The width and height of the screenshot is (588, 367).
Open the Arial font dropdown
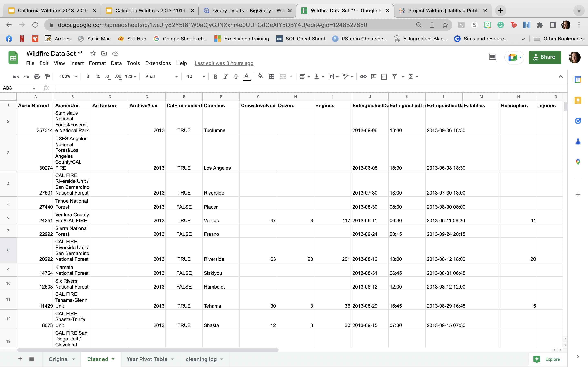(x=161, y=77)
